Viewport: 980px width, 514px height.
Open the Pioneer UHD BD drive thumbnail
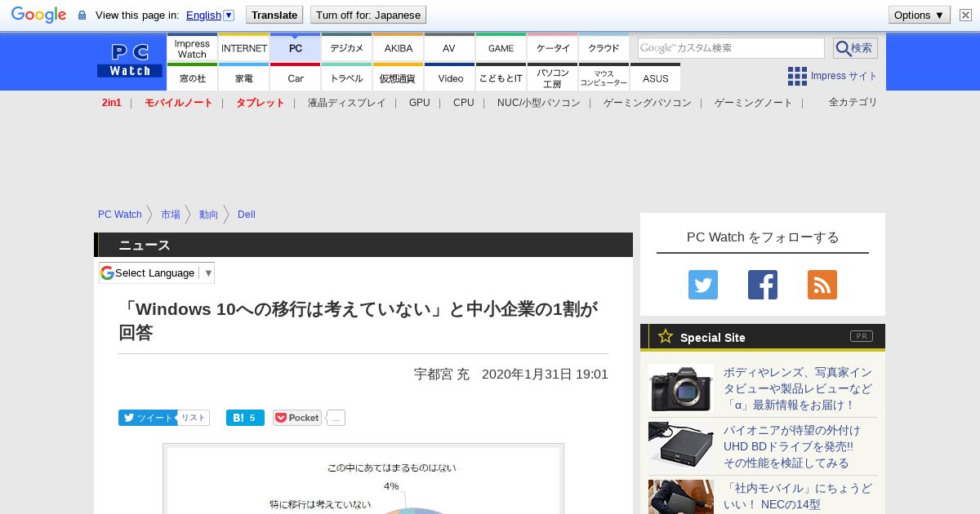click(x=681, y=445)
